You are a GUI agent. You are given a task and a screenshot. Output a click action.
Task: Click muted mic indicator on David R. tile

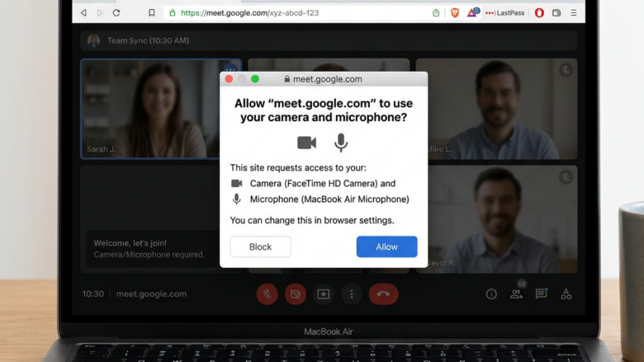566,177
